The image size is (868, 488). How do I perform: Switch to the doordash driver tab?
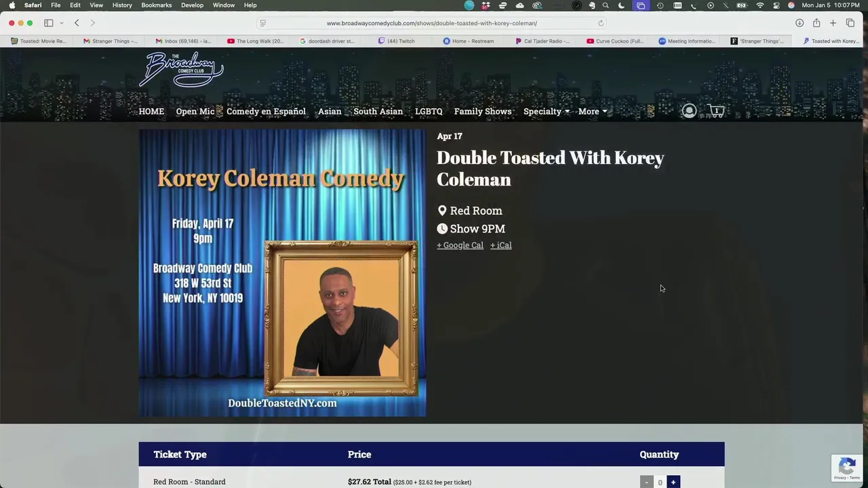[328, 41]
